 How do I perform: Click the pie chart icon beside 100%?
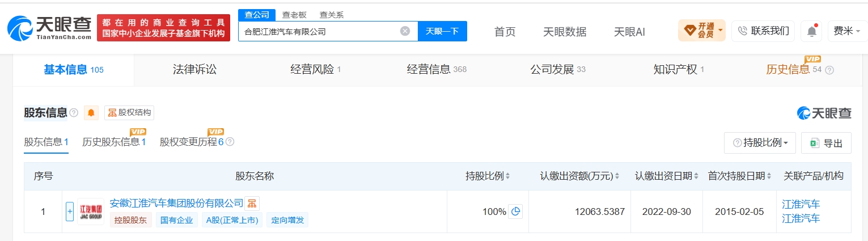(x=515, y=212)
